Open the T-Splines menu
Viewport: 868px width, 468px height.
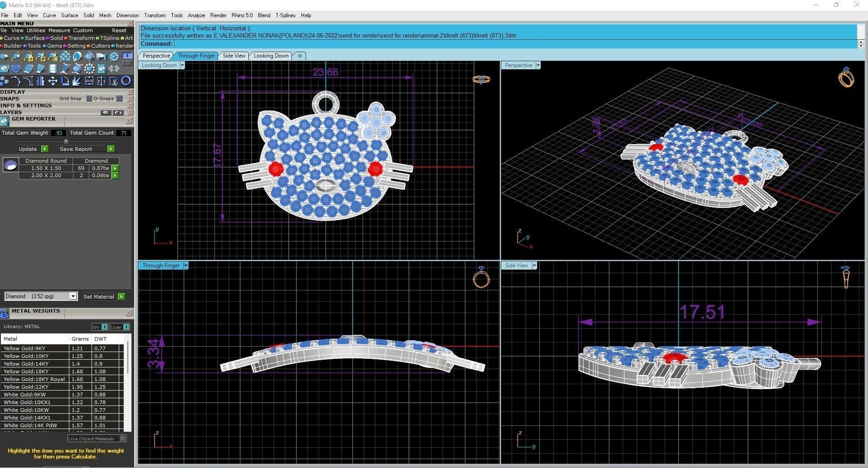286,15
